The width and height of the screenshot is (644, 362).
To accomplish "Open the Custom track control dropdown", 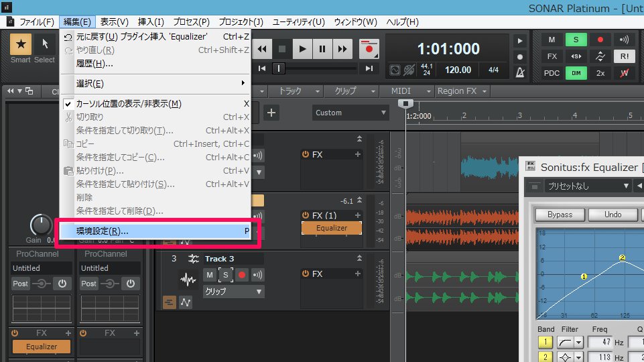I will pos(350,113).
